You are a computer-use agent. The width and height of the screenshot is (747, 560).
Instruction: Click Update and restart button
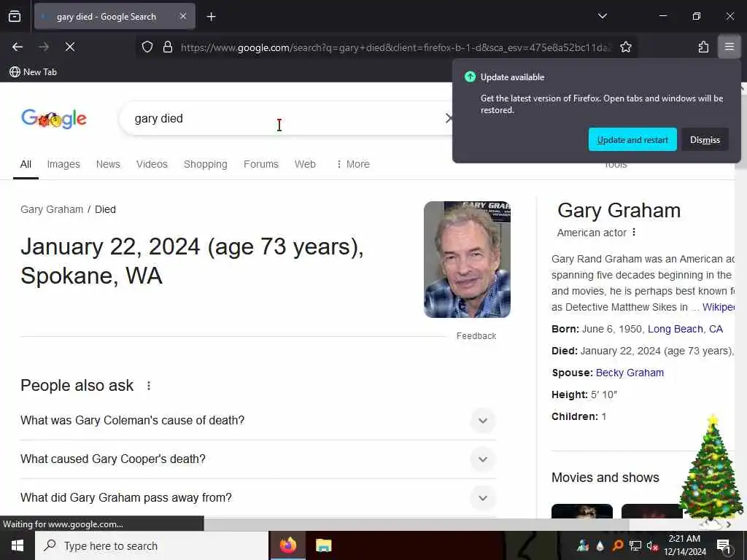632,139
